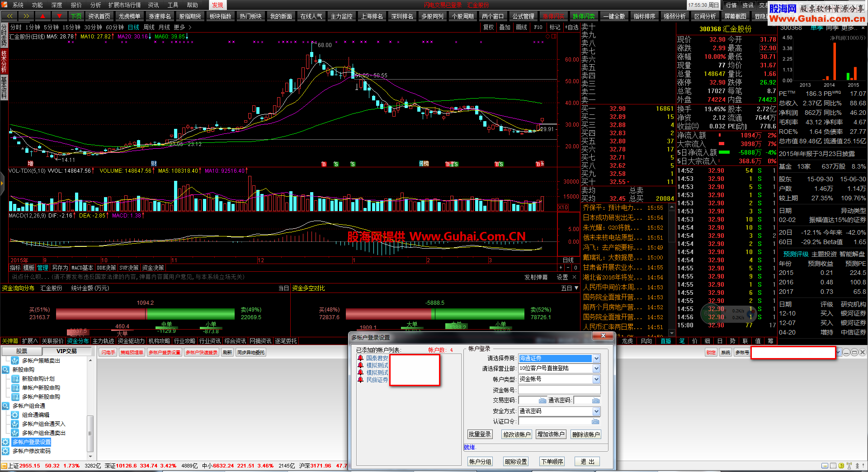
Task: Click the 帐户分组 button
Action: click(480, 462)
